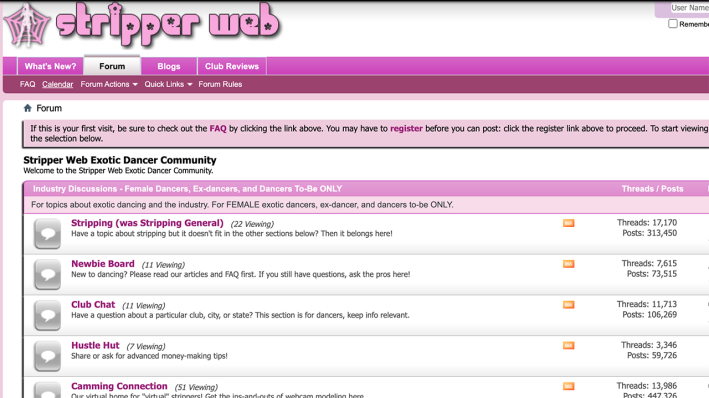Click the home icon beside Forum breadcrumb
Image resolution: width=709 pixels, height=398 pixels.
[x=28, y=108]
